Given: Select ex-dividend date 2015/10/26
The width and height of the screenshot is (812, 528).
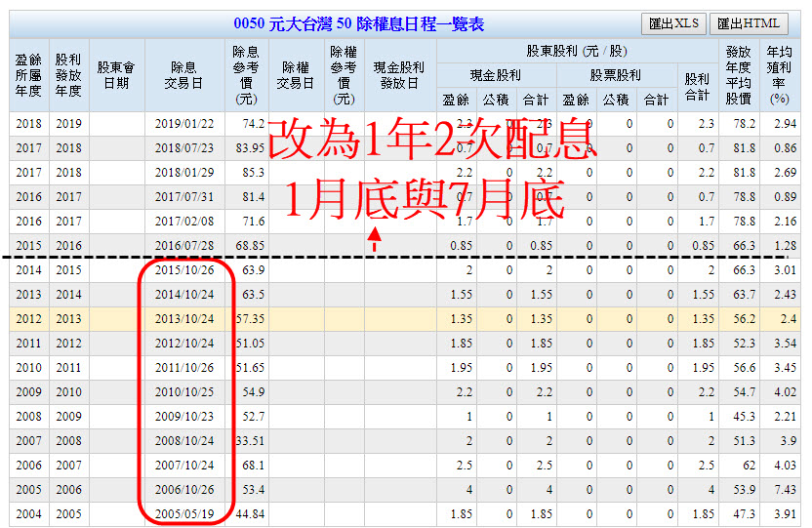Looking at the screenshot, I should pos(184,269).
